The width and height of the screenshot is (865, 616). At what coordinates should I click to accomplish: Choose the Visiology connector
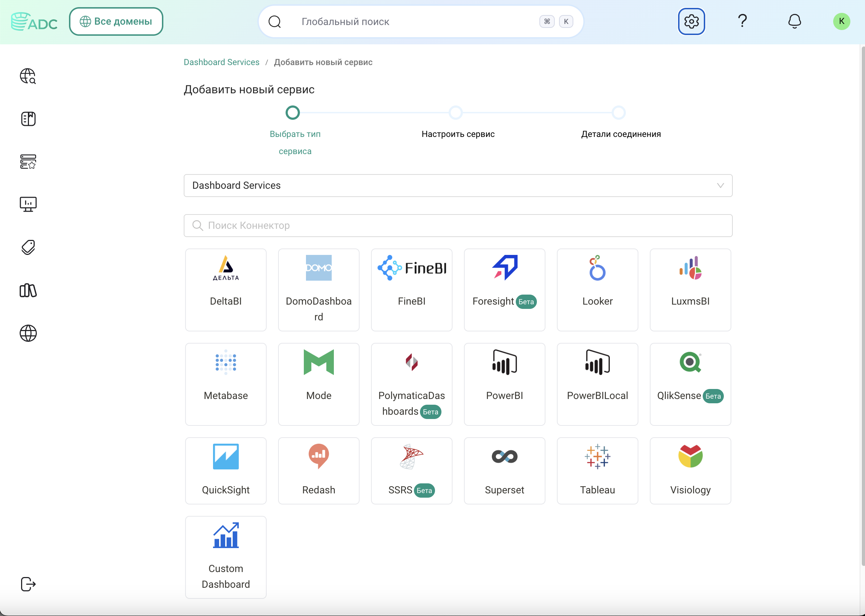(690, 471)
